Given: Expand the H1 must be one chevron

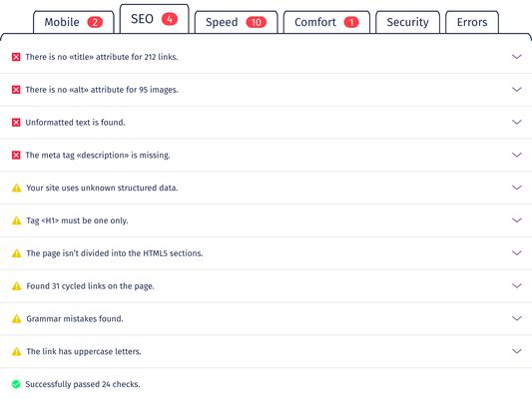Looking at the screenshot, I should tap(517, 220).
